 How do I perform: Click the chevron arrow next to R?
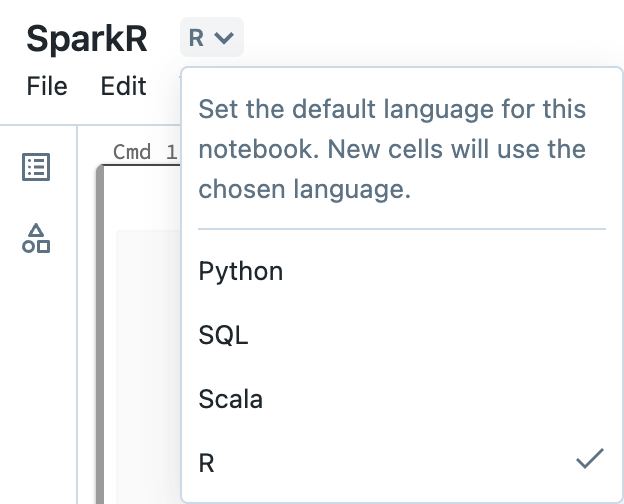coord(225,38)
